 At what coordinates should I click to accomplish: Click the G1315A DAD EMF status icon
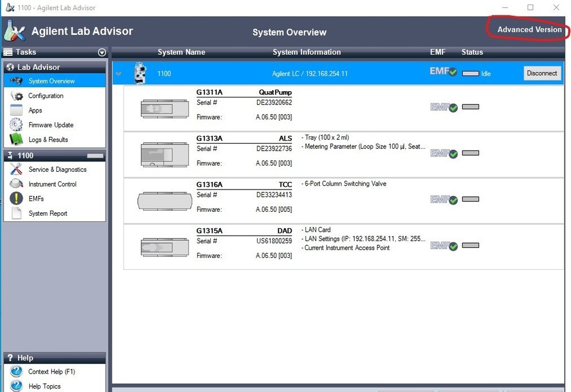click(444, 246)
